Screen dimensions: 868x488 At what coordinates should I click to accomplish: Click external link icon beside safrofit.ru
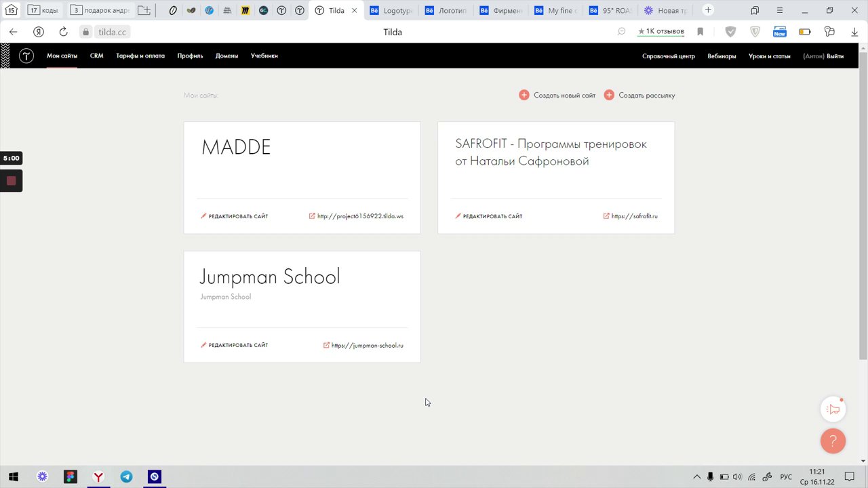pyautogui.click(x=606, y=216)
